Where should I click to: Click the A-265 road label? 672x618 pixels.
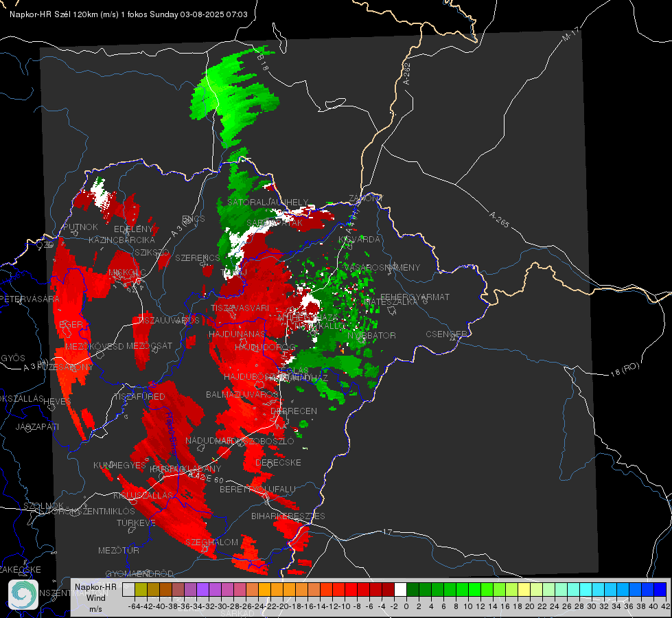click(x=499, y=219)
